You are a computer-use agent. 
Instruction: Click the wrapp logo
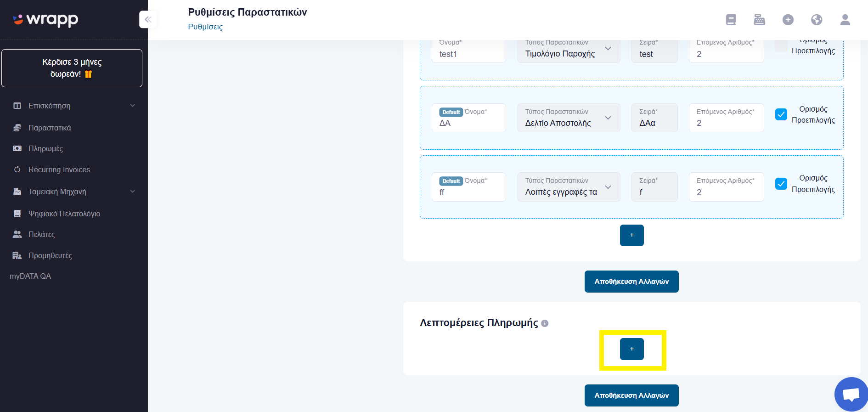45,20
